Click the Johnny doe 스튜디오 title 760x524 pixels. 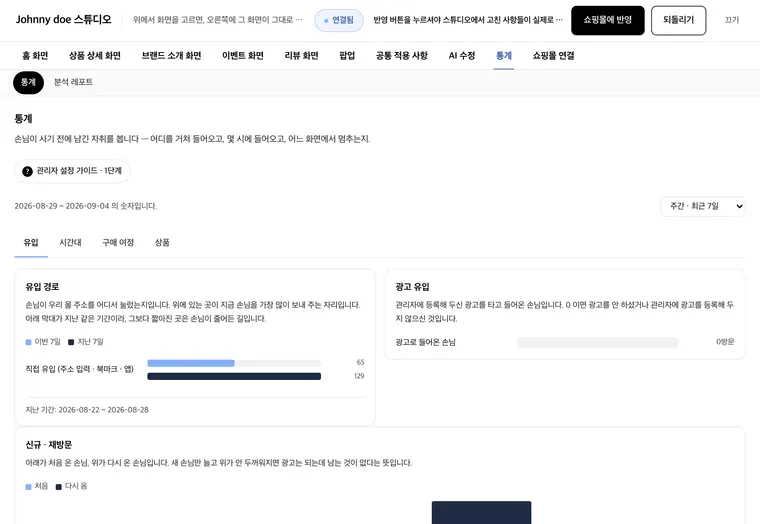tap(63, 20)
